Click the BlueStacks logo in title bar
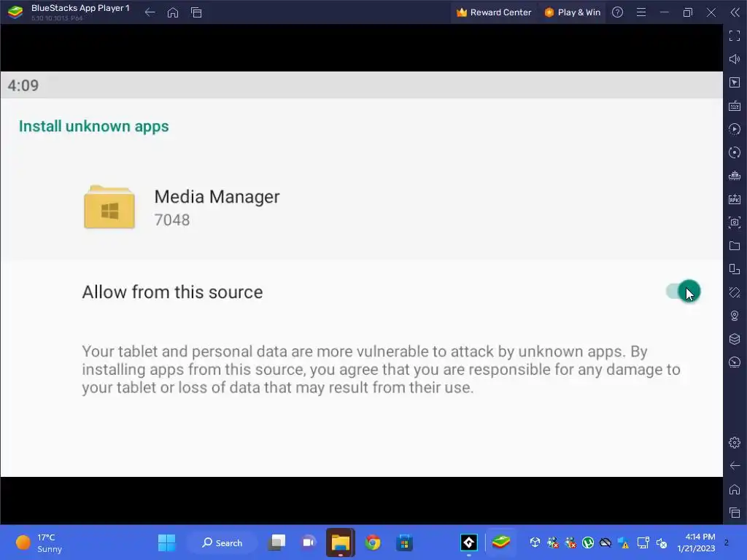 15,12
